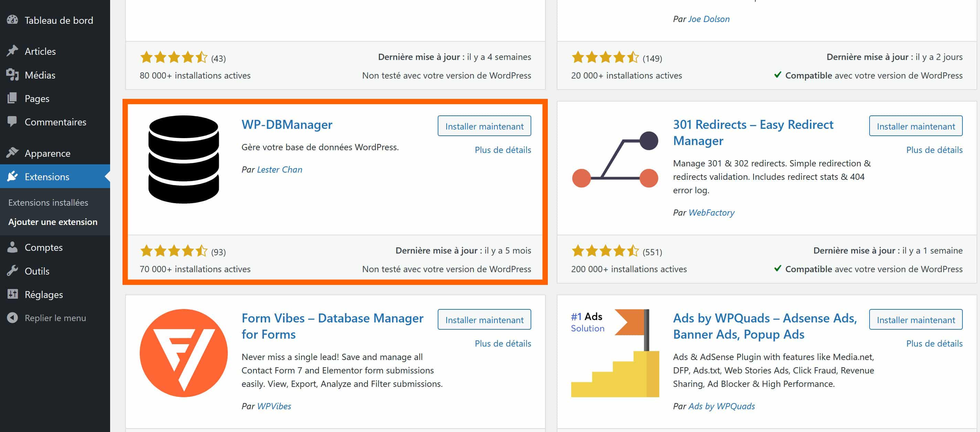
Task: Click the Ads by WPQuads plugin image
Action: click(615, 353)
